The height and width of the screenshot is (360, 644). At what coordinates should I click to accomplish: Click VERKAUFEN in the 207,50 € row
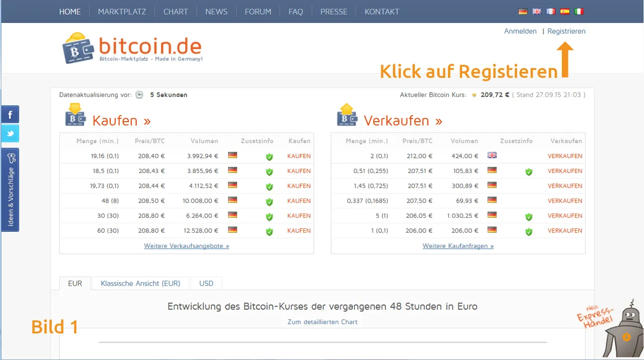click(x=565, y=201)
